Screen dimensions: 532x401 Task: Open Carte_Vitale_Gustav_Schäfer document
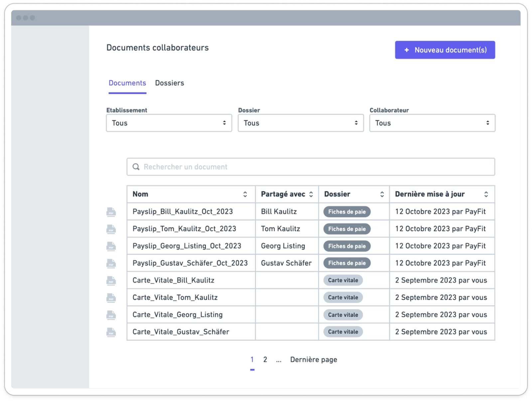tap(181, 332)
